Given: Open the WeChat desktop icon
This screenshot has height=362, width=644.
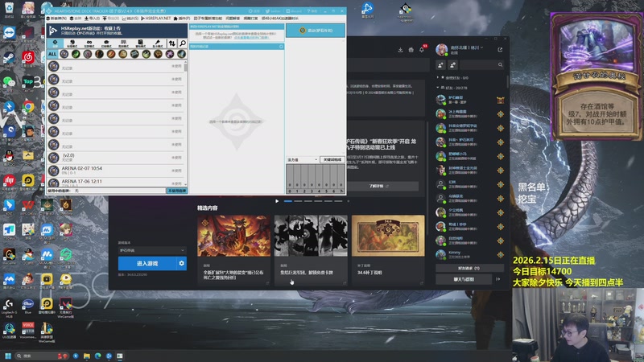Looking at the screenshot, I should click(9, 83).
